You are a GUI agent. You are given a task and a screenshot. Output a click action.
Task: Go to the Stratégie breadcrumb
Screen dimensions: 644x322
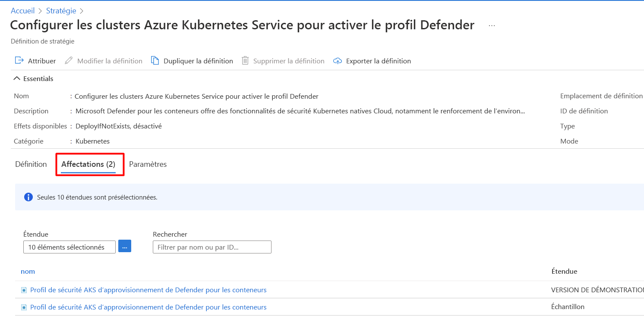(61, 11)
